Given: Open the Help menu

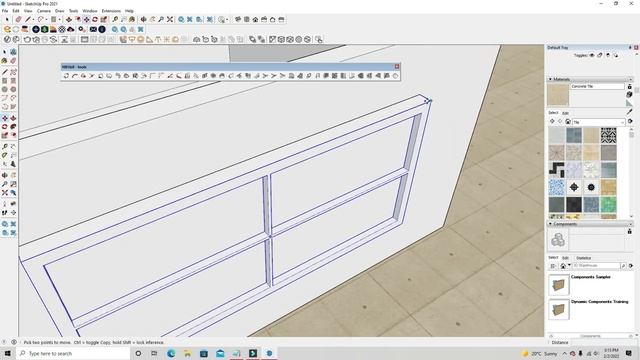Looking at the screenshot, I should pyautogui.click(x=129, y=11).
